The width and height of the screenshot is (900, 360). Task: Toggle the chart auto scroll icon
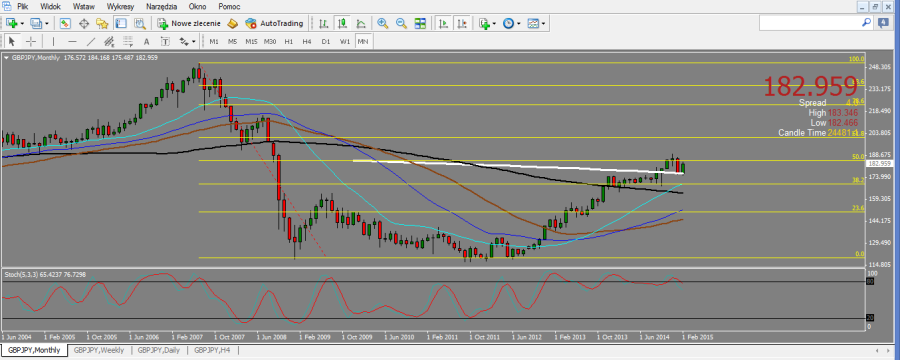pos(443,24)
